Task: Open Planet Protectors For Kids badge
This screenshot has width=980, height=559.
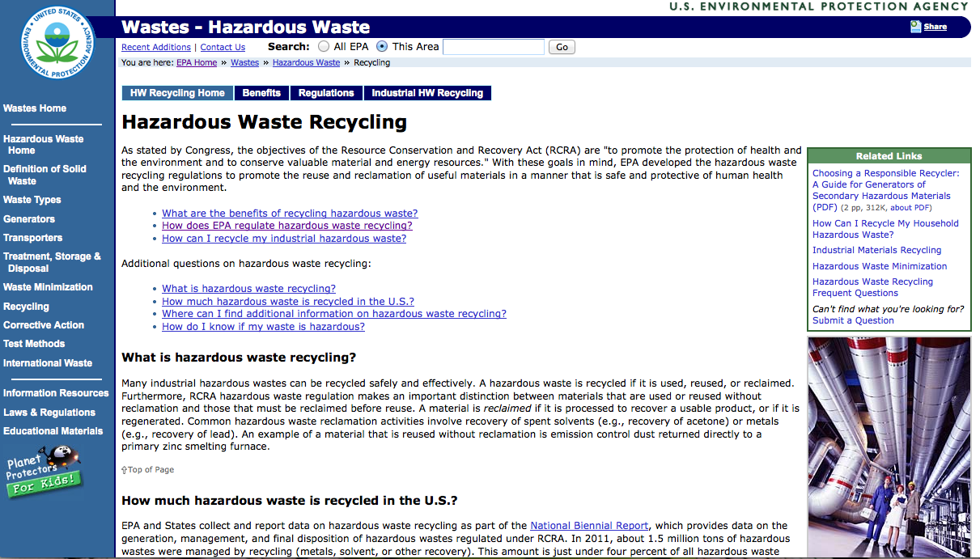Action: 45,474
